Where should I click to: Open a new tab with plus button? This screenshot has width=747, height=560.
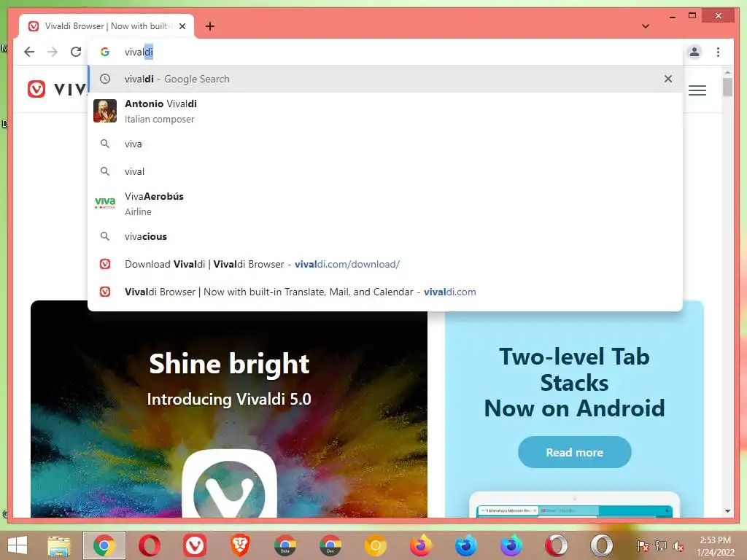[x=210, y=26]
